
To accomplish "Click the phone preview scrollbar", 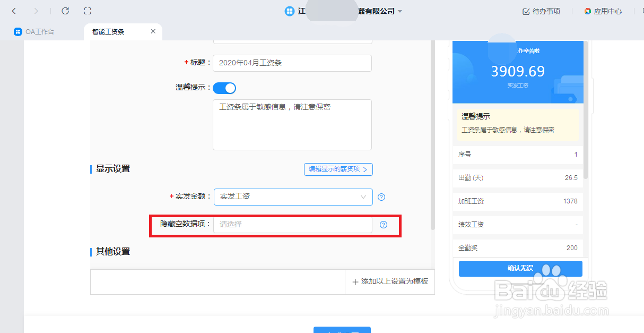I will [586, 110].
